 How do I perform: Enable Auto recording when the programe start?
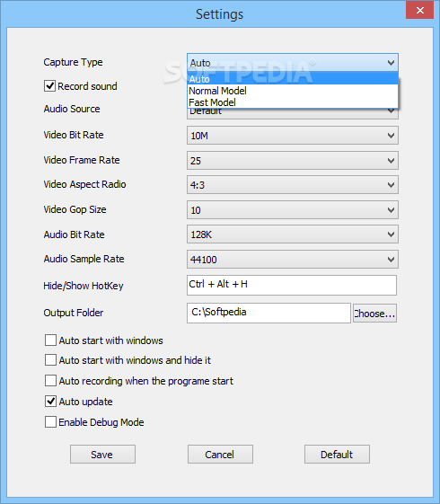51,381
